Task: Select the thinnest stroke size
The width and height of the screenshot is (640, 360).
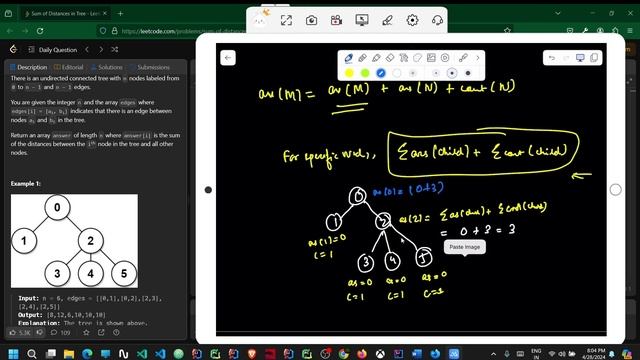Action: (x=436, y=73)
